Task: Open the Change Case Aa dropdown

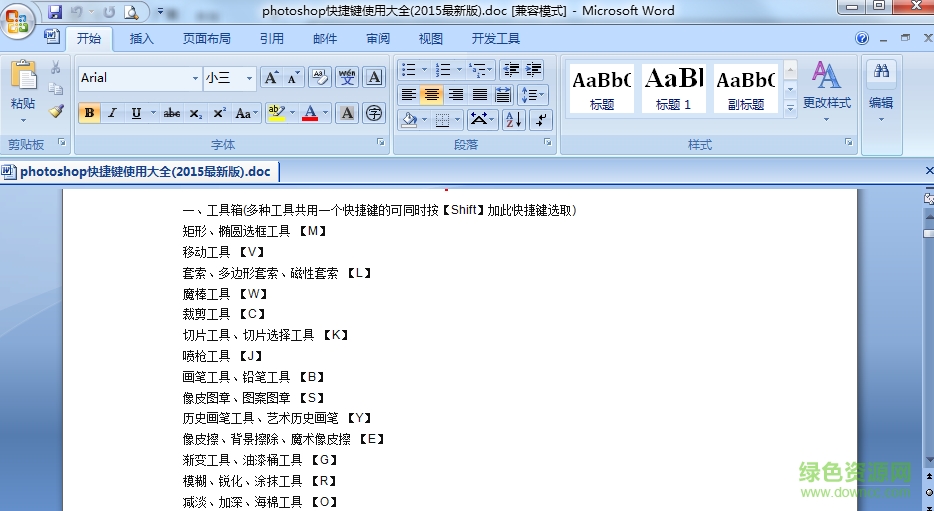Action: pyautogui.click(x=247, y=113)
